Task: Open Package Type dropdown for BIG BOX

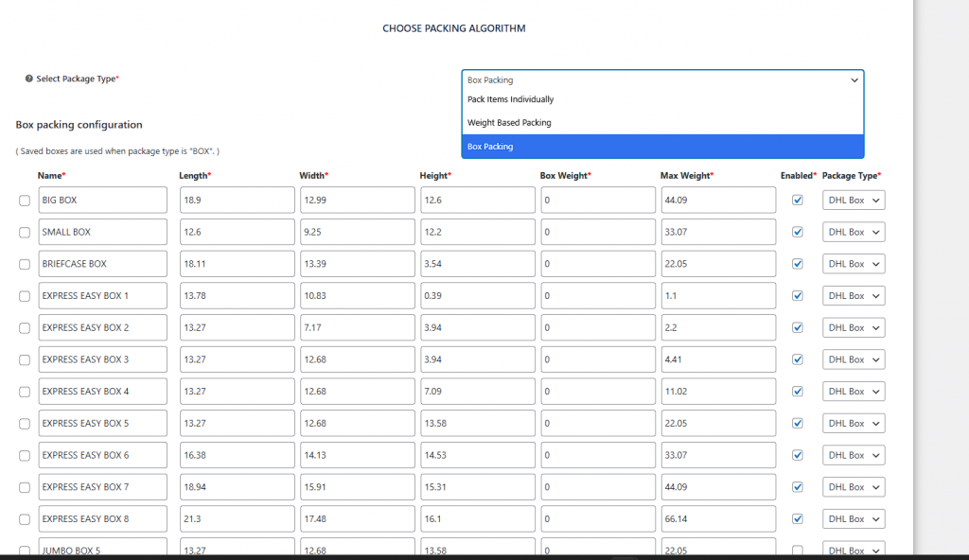Action: point(854,201)
